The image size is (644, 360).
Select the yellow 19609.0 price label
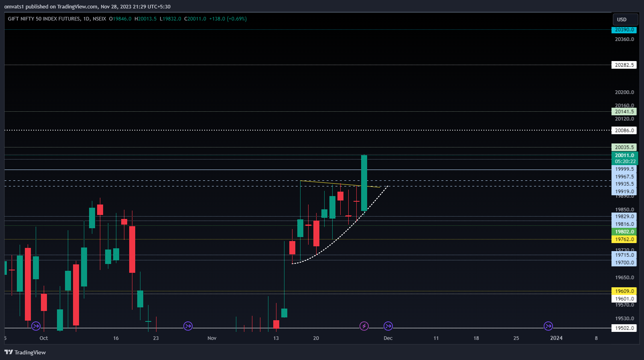624,291
